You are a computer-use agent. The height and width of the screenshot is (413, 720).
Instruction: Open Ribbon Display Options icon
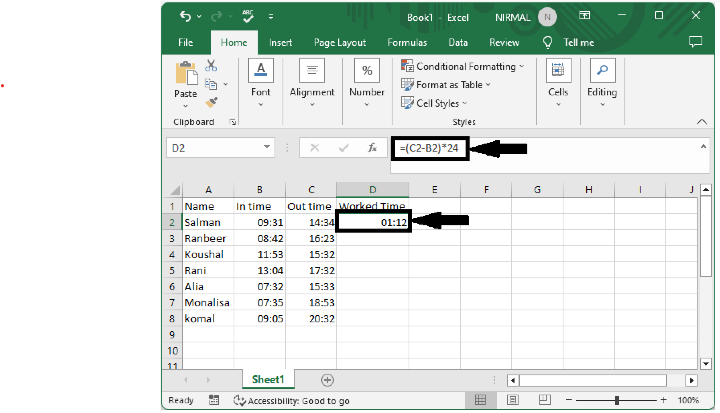[585, 16]
